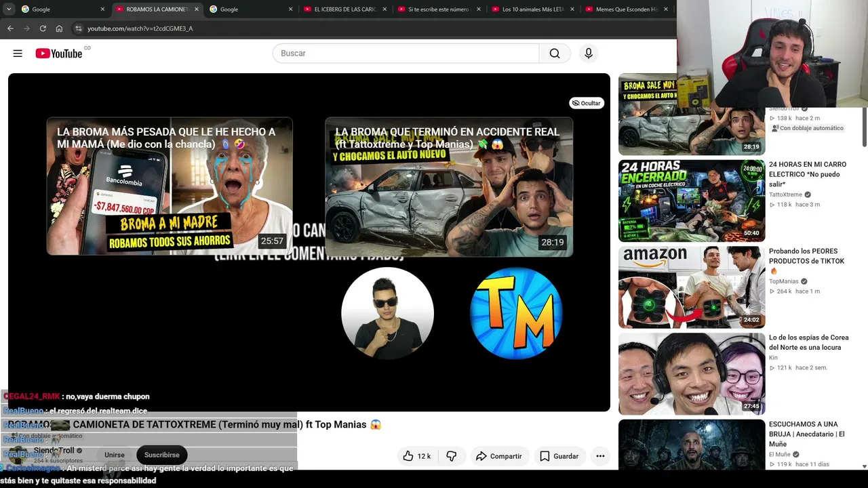Close the EL ICEBERG DE LAS CARIC tab
Screen dimensions: 868x488
[x=384, y=9]
